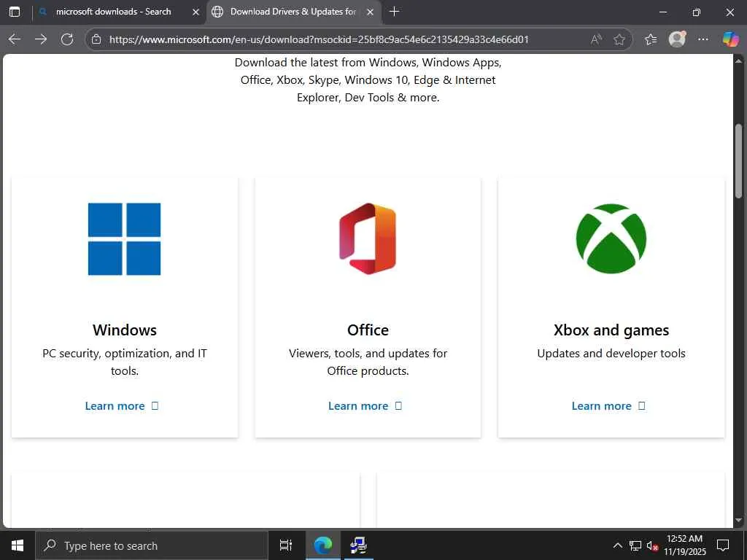Open the Favorites list icon
Viewport: 747px width, 560px height.
pos(651,39)
